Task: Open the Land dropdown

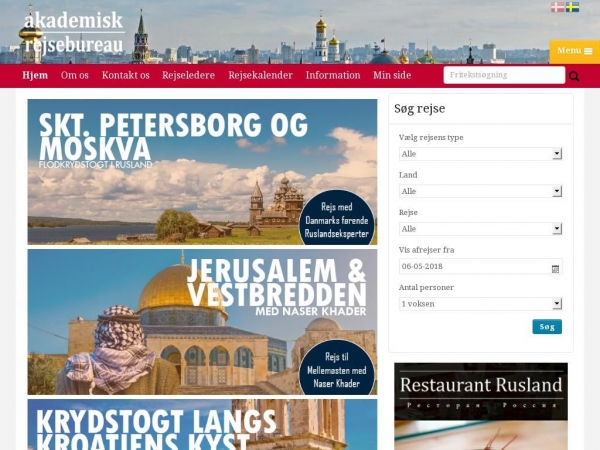Action: click(480, 191)
